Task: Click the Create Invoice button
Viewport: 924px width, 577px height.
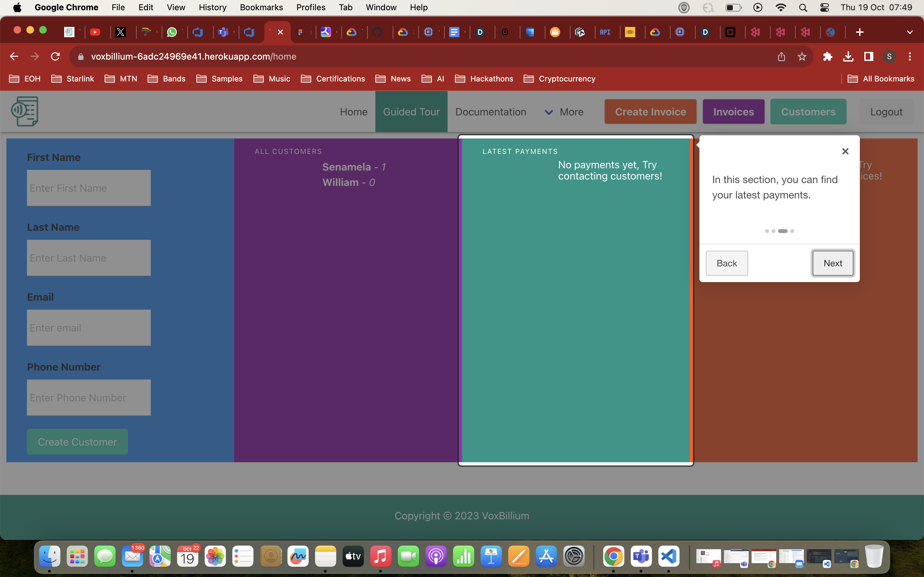Action: 650,112
